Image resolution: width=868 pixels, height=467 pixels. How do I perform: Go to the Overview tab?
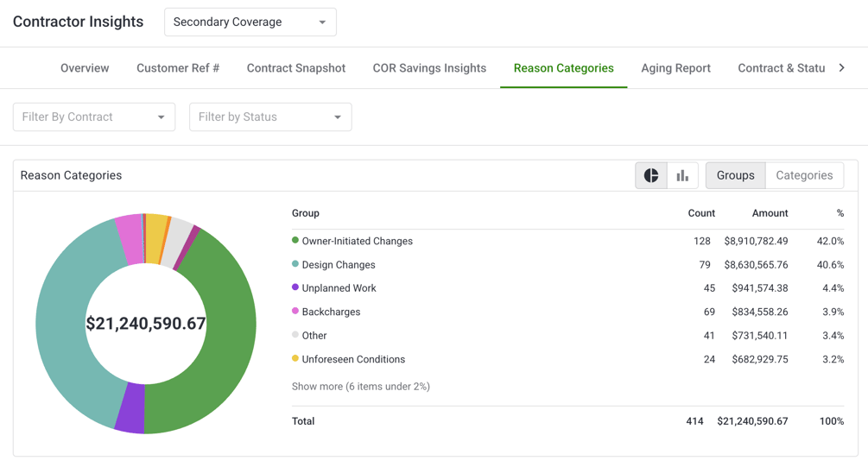pos(85,68)
